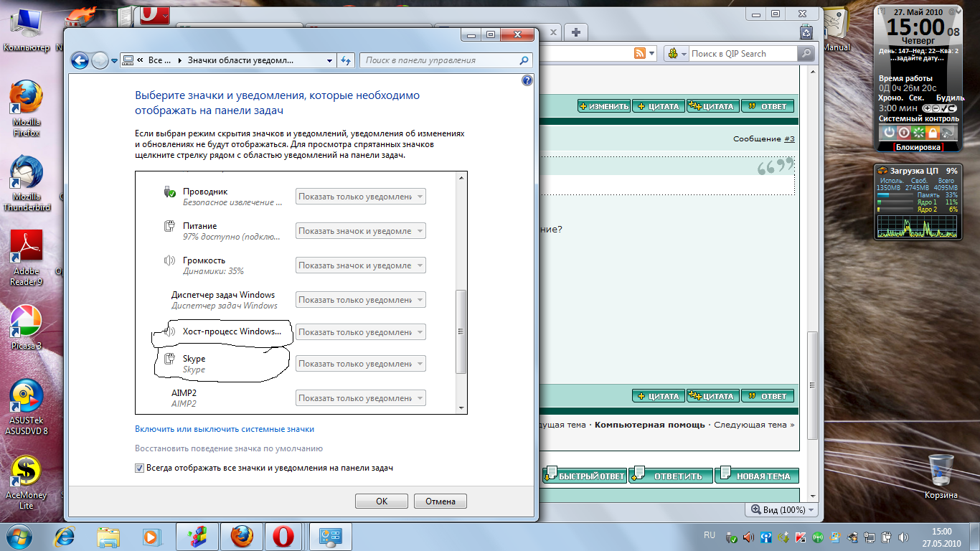
Task: Switch to the Сек. tab in the gadget
Action: coord(916,98)
